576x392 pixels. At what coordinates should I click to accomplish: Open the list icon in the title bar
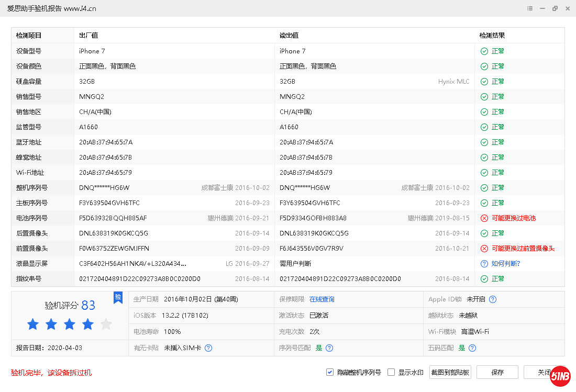click(529, 8)
